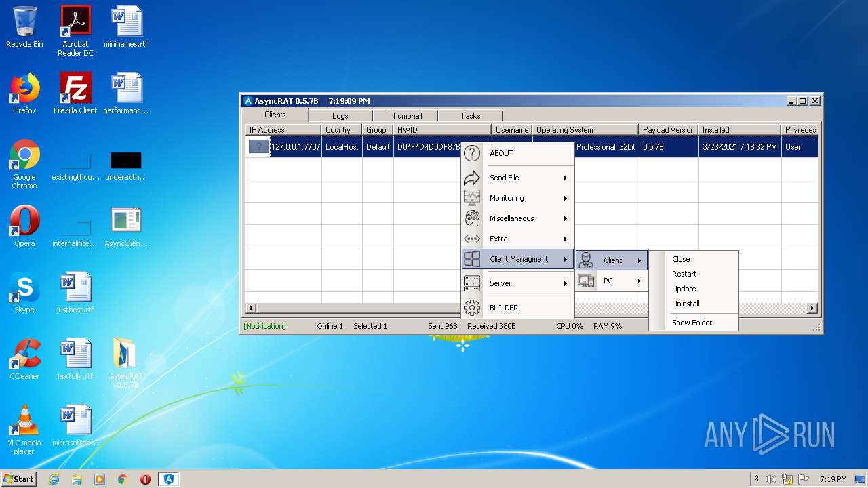868x488 pixels.
Task: Click the Client person icon in submenu
Action: (586, 260)
